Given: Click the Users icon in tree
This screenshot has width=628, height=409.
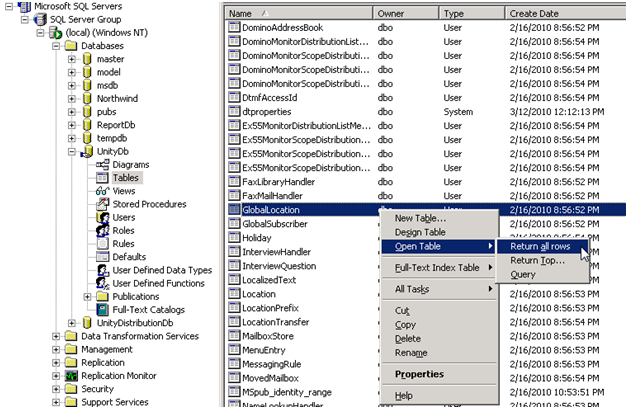Looking at the screenshot, I should pyautogui.click(x=103, y=217).
